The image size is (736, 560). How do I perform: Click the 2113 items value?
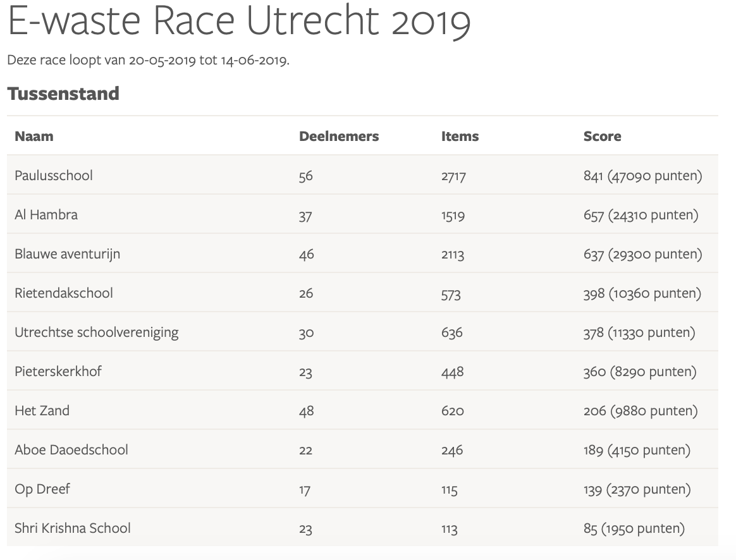pos(453,255)
